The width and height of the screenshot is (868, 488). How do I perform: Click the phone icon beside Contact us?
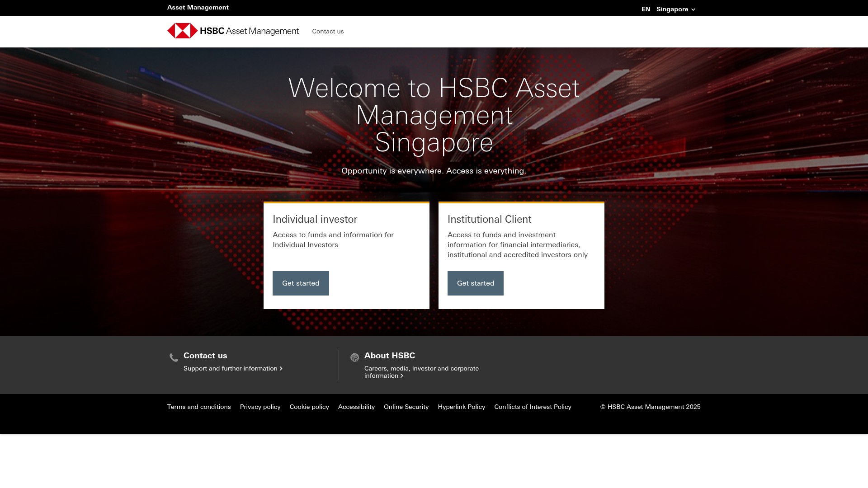pyautogui.click(x=174, y=358)
